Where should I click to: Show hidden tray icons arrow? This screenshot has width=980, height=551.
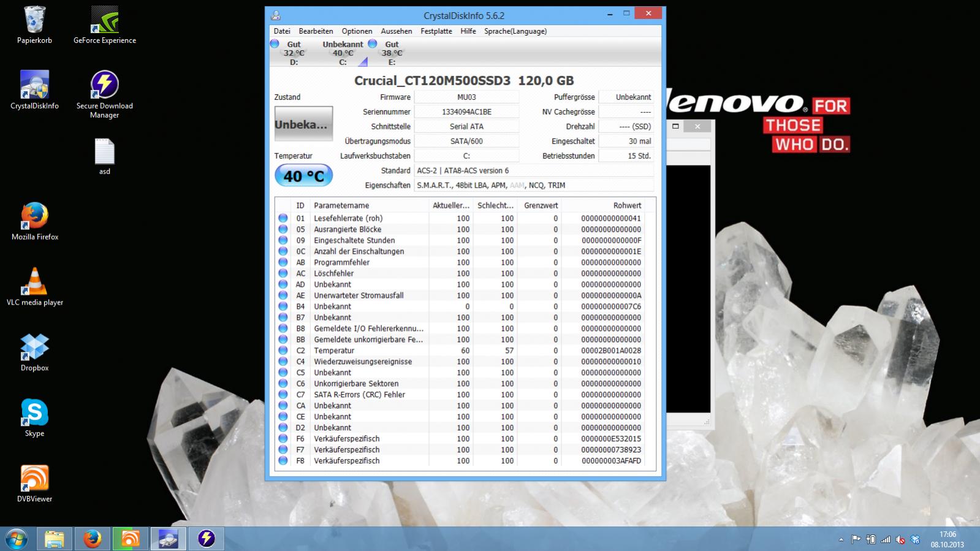(x=841, y=540)
